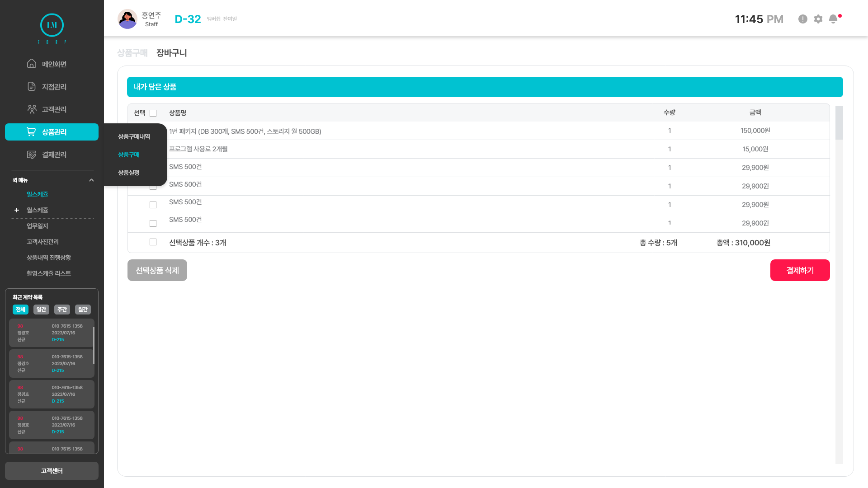Open the settings gear icon
Screen dimensions: 868x488
818,19
